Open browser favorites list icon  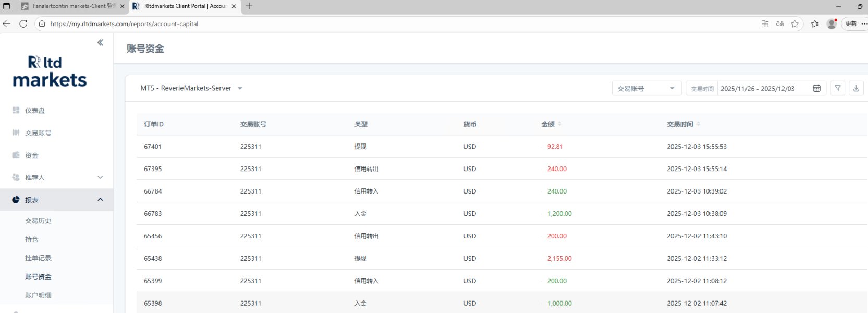click(x=815, y=23)
